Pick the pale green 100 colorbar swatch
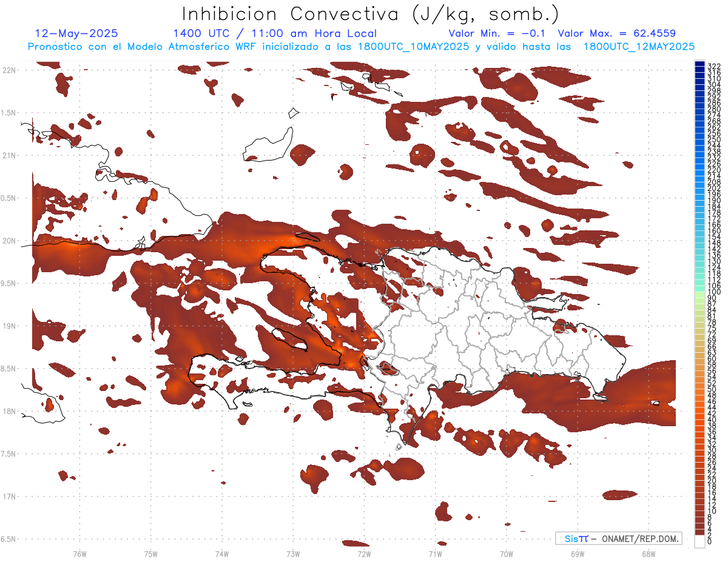The height and width of the screenshot is (562, 728). (699, 295)
